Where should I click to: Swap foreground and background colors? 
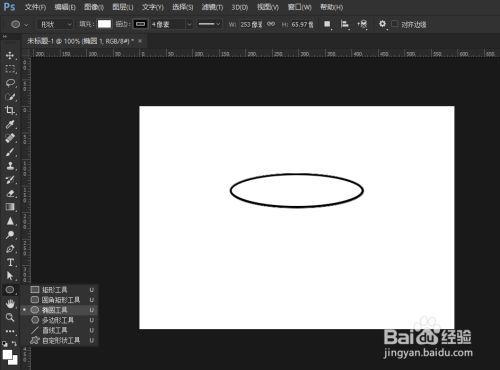14,343
